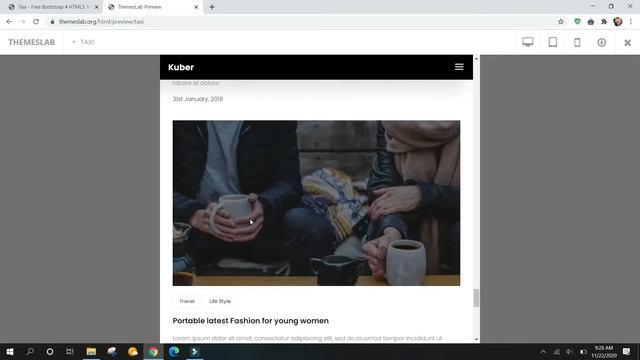Click the scrollbar up arrow
The image size is (640, 360).
[x=476, y=59]
